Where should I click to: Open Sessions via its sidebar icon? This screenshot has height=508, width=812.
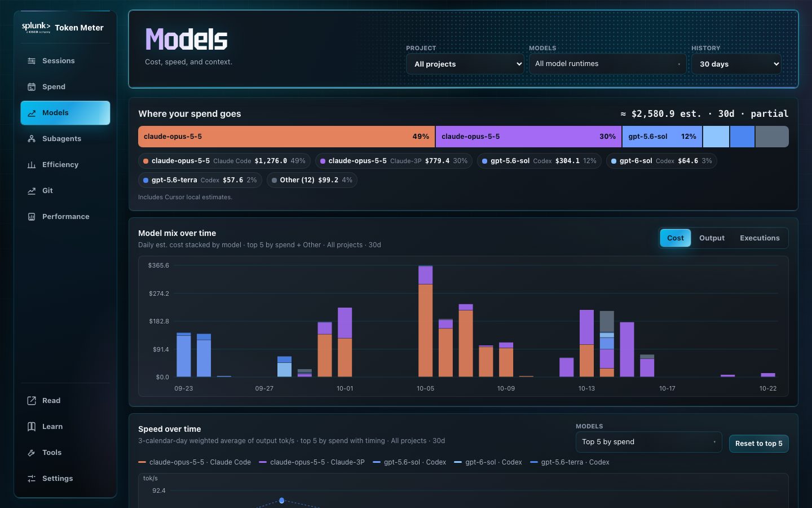[32, 61]
